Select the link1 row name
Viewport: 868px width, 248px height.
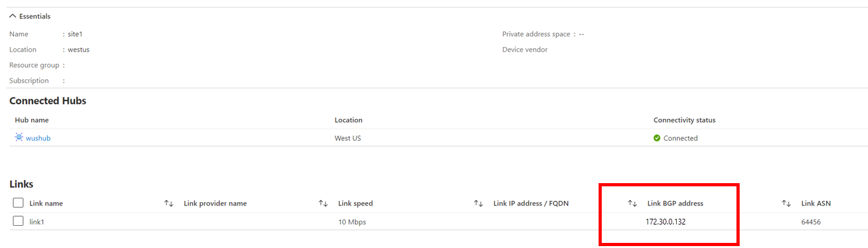[37, 222]
